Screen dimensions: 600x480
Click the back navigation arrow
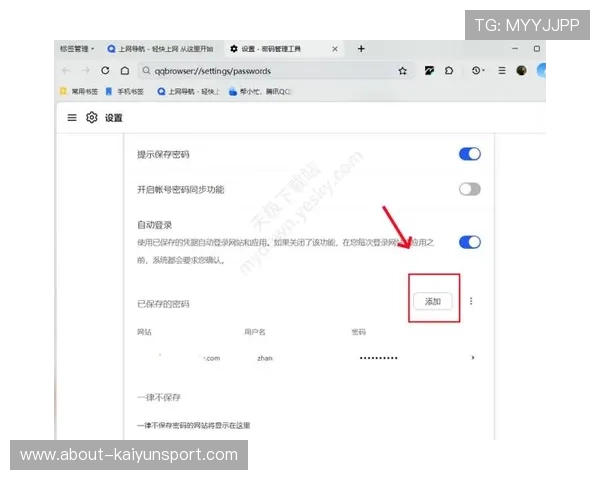click(x=66, y=70)
